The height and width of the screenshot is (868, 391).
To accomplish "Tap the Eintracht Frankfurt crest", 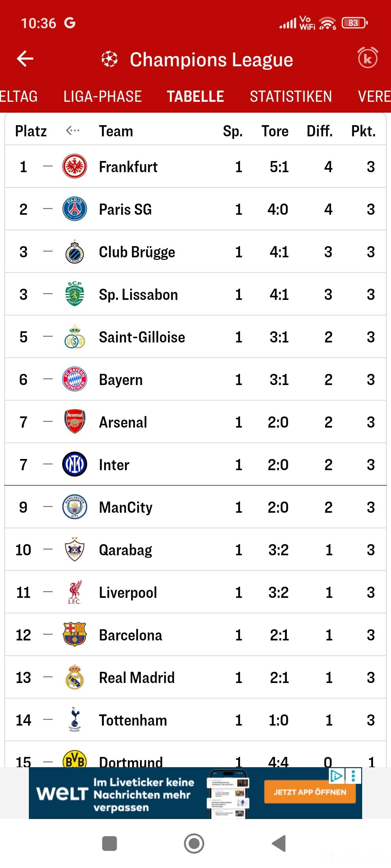I will [75, 166].
